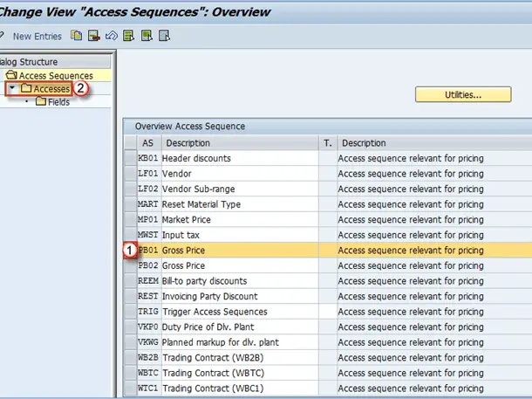Click the first Description column header
The image size is (532, 399).
240,143
